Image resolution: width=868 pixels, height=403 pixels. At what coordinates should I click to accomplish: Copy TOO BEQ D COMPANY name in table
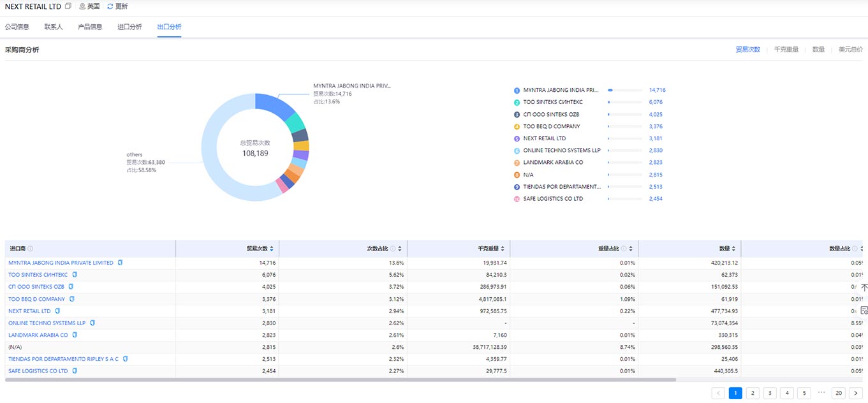tap(71, 299)
